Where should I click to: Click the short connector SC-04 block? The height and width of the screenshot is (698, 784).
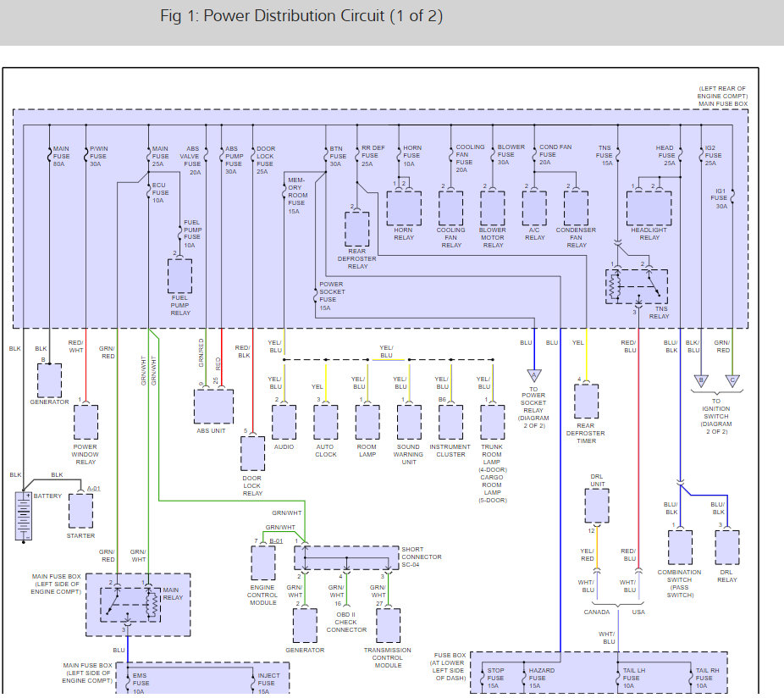[346, 557]
